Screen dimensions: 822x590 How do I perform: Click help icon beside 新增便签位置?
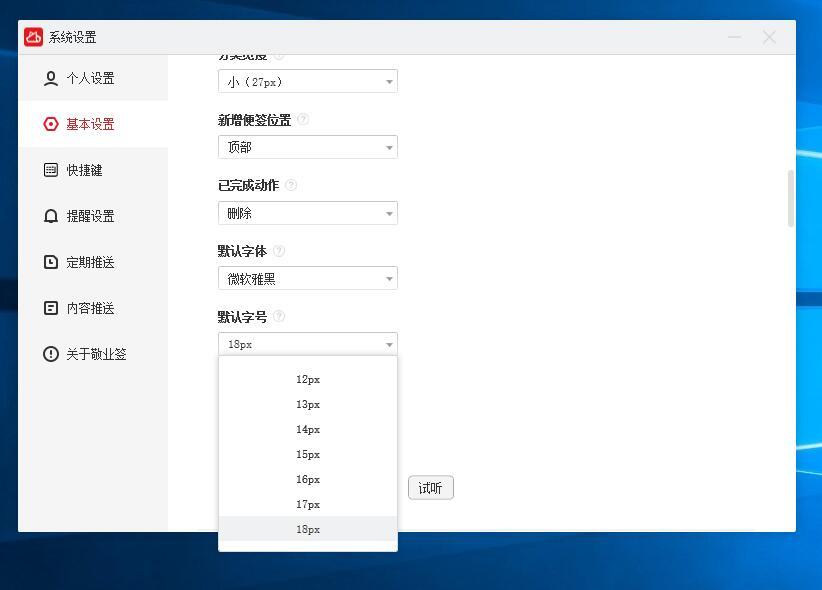(303, 119)
